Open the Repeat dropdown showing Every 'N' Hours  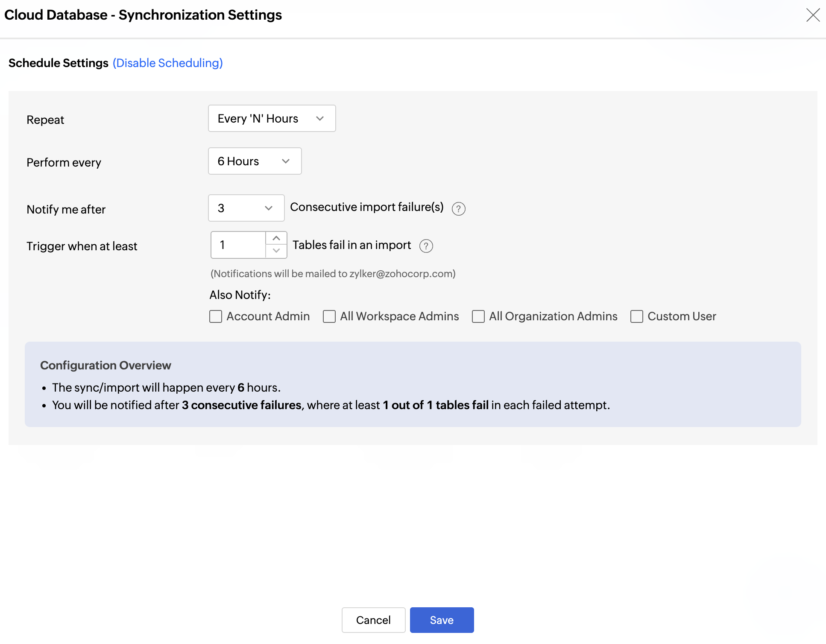pos(272,118)
